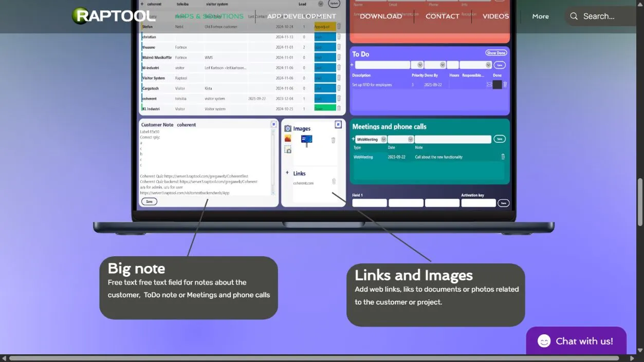
Task: Delete the coherent customer row
Action: point(339,99)
